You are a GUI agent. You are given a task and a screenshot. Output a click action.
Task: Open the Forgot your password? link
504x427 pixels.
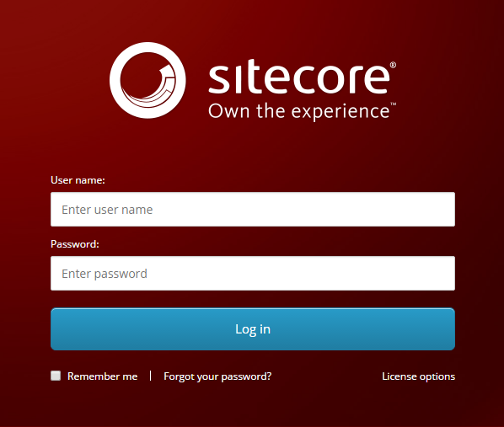pyautogui.click(x=217, y=376)
